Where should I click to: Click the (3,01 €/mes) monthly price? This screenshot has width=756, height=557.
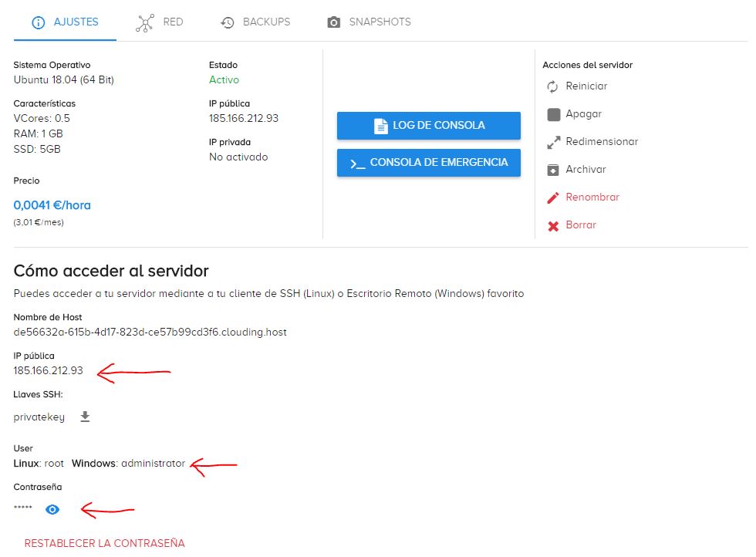coord(39,222)
